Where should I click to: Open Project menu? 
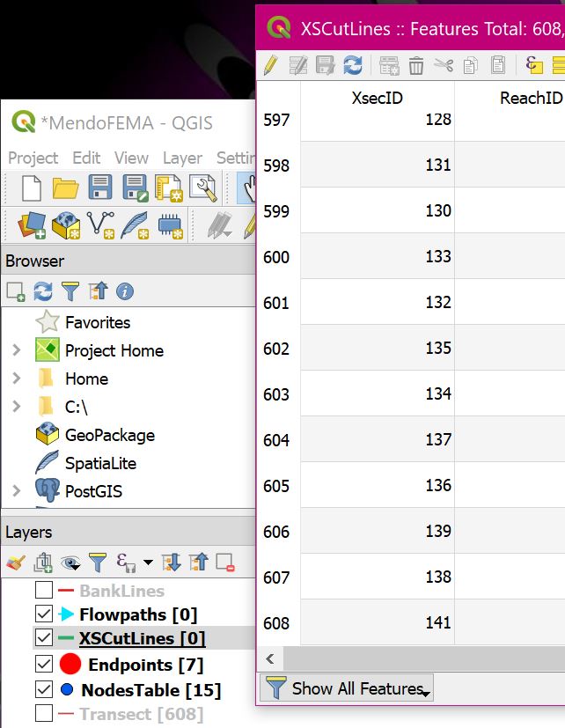(x=33, y=158)
